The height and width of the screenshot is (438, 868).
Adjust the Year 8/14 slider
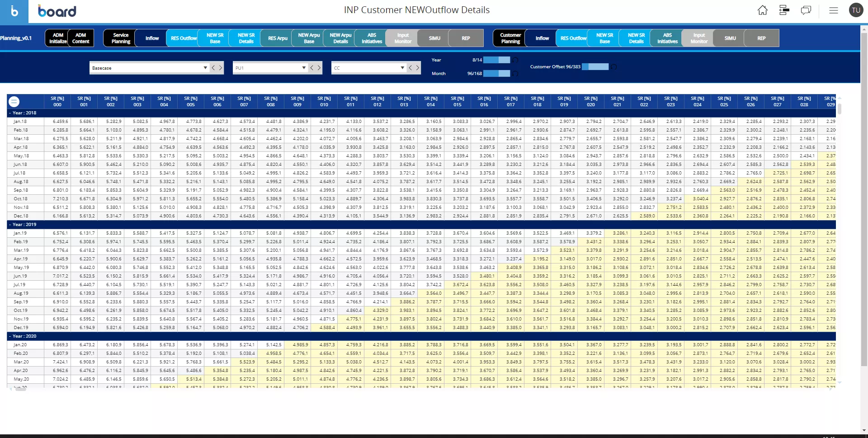pos(496,60)
